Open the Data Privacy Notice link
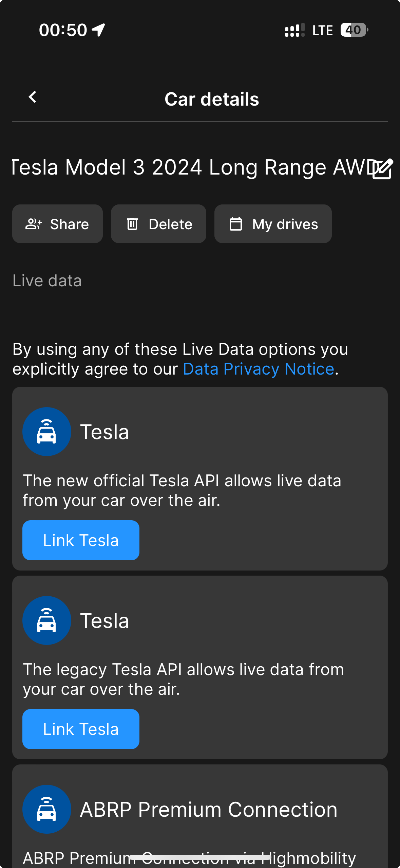The height and width of the screenshot is (868, 400). 259,369
